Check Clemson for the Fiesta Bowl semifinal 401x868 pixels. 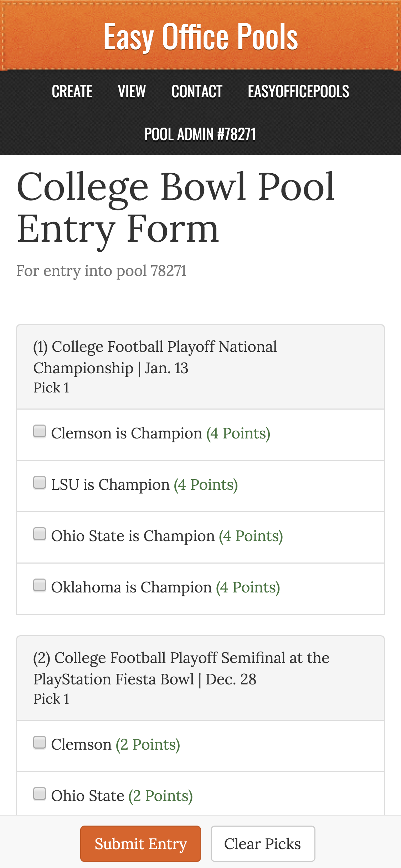coord(39,743)
